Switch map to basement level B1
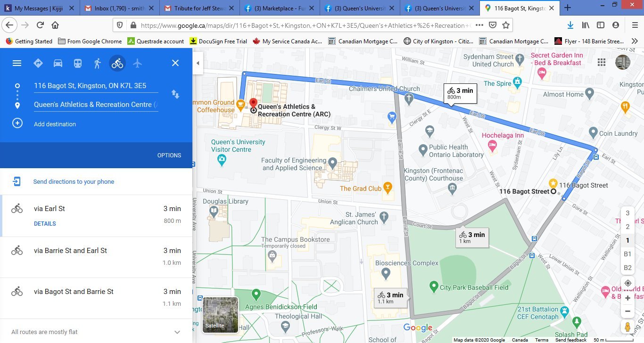Image resolution: width=644 pixels, height=343 pixels. coord(627,254)
